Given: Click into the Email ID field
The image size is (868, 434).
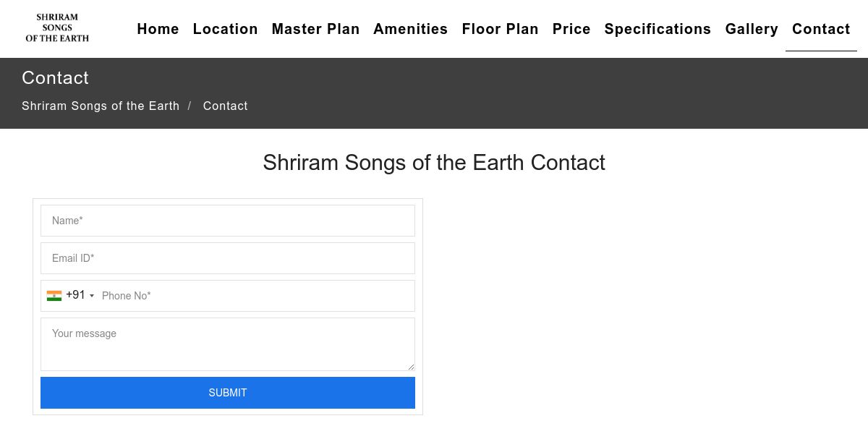Looking at the screenshot, I should 228,258.
